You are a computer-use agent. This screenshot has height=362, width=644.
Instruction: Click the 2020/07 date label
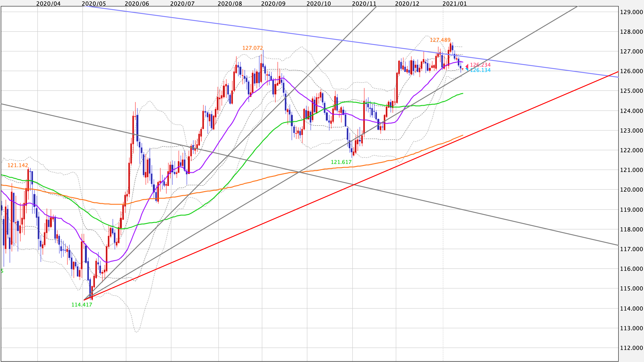point(182,3)
